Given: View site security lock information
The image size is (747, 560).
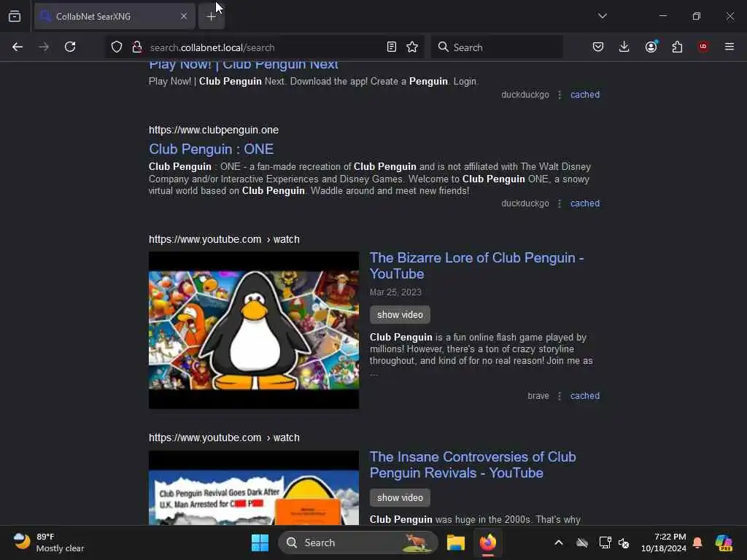Looking at the screenshot, I should (137, 47).
